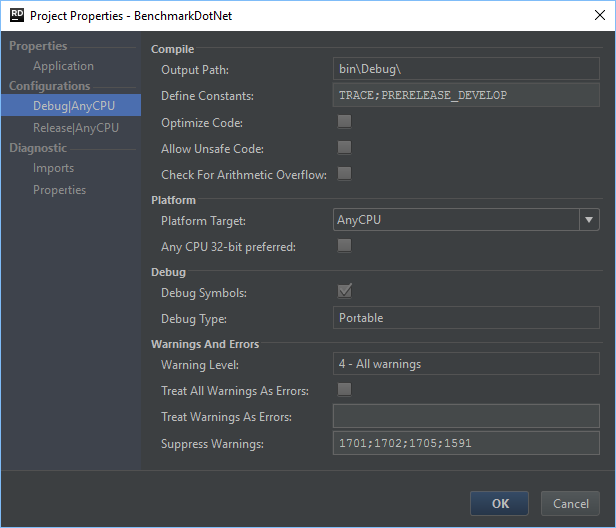The image size is (616, 528).
Task: Confirm with the OK button
Action: (x=499, y=504)
